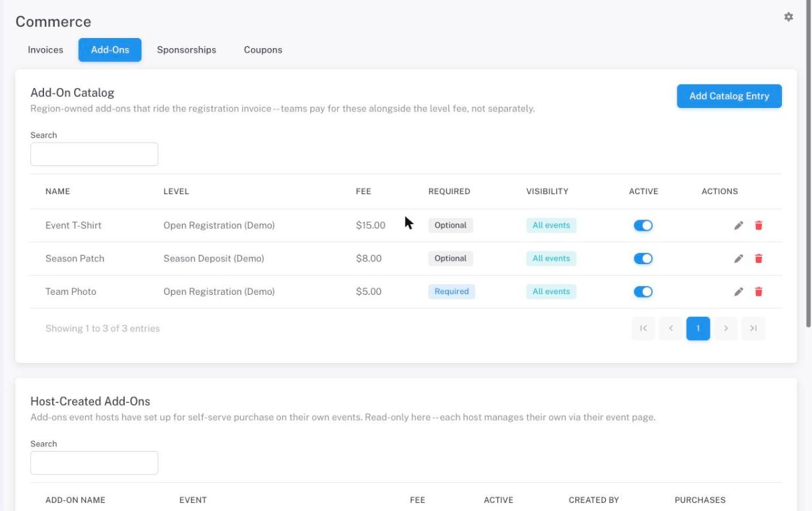Sort host add-ons by EVENT column
The height and width of the screenshot is (511, 812).
[193, 500]
